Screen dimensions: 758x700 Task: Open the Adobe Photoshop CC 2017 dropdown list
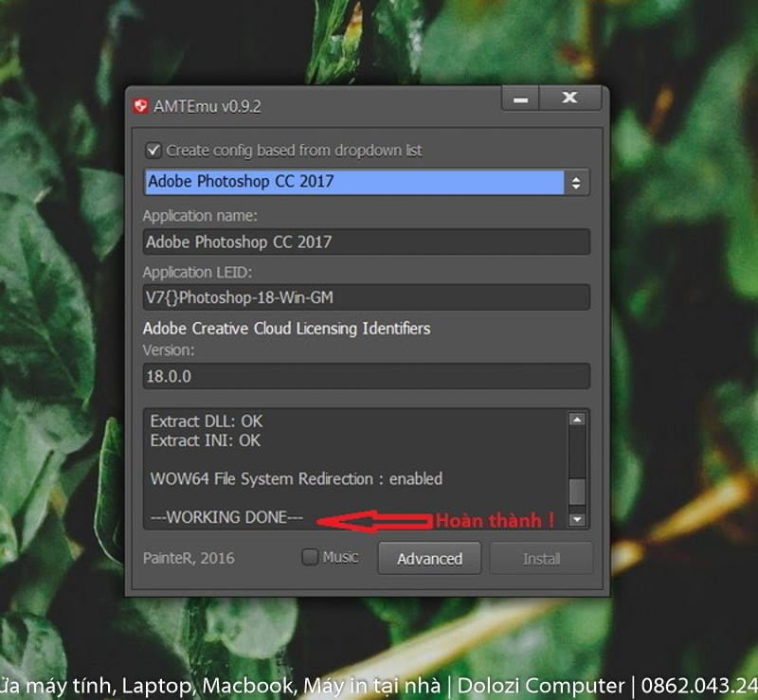(354, 182)
